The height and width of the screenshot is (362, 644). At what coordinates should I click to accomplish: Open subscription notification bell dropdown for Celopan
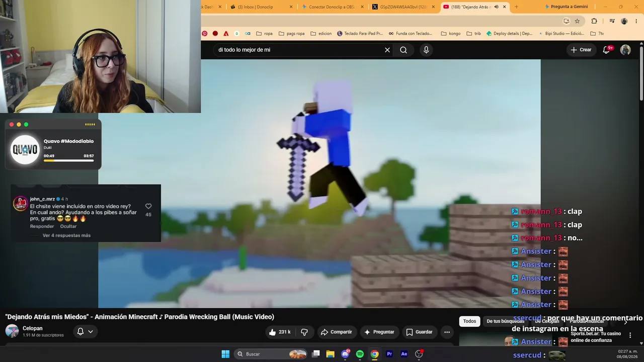[85, 332]
